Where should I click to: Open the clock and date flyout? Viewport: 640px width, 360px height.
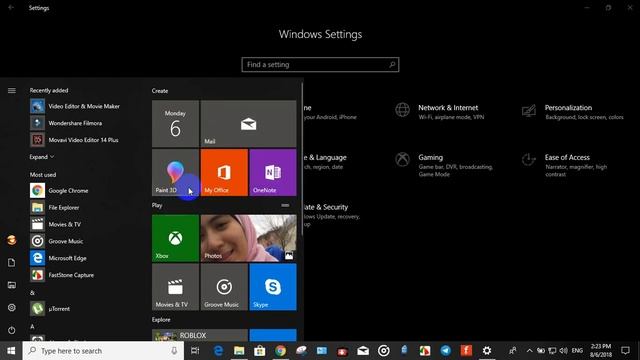point(601,351)
